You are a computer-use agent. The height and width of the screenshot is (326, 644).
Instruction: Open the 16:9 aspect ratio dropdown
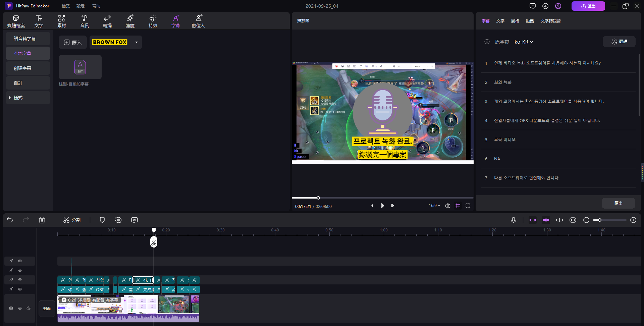[x=434, y=206]
